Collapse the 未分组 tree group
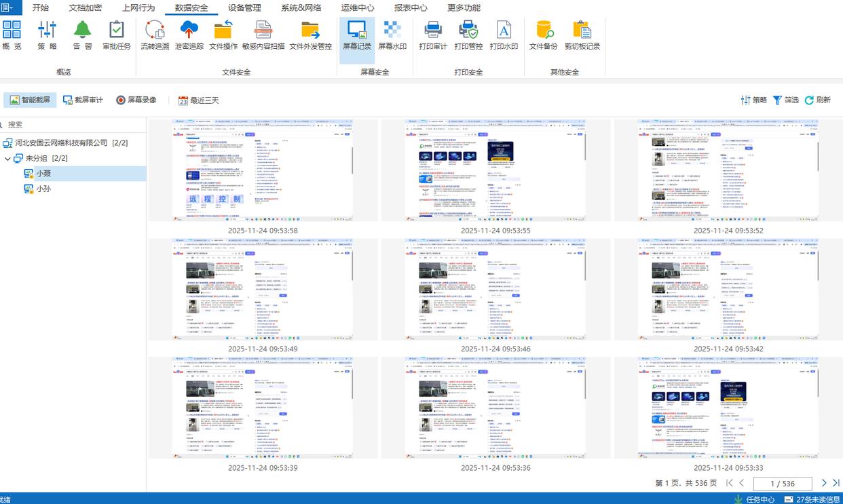The width and height of the screenshot is (843, 504). 7,158
